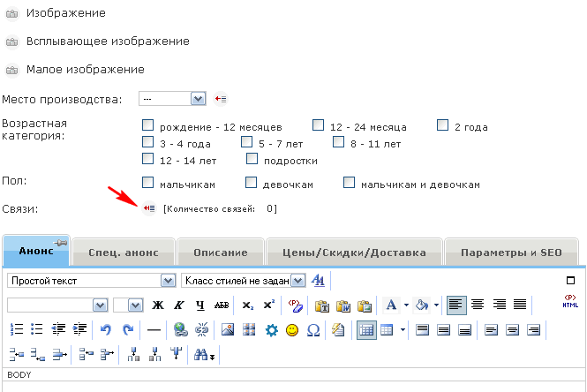Enable the 'девочкам' gender checkbox

point(252,183)
